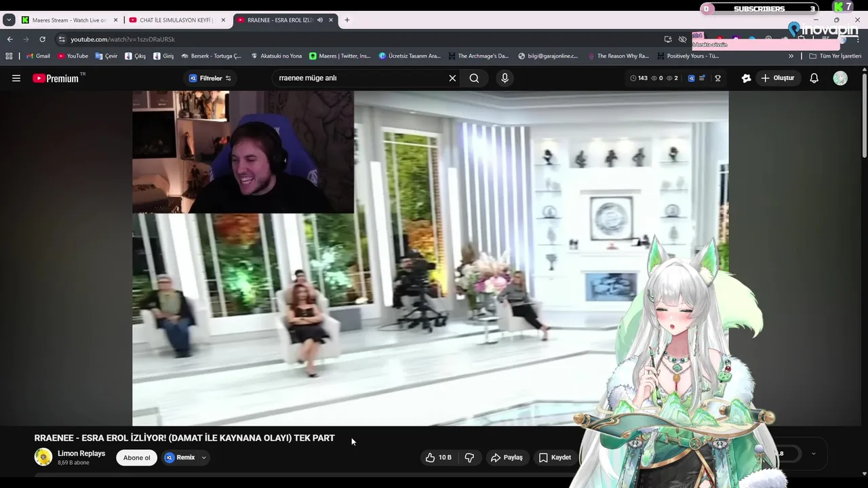
Task: Click the cast/install icon in address bar
Action: (x=668, y=39)
